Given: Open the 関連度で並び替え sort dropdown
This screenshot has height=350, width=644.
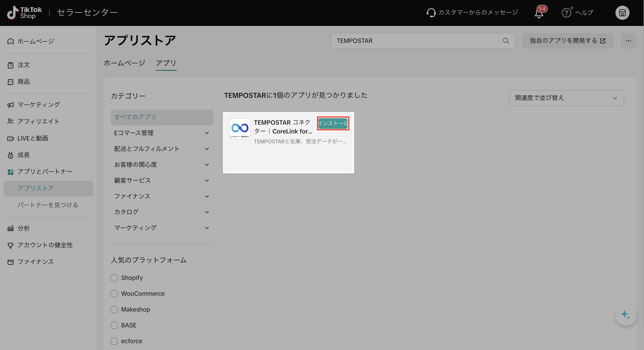Looking at the screenshot, I should 566,98.
